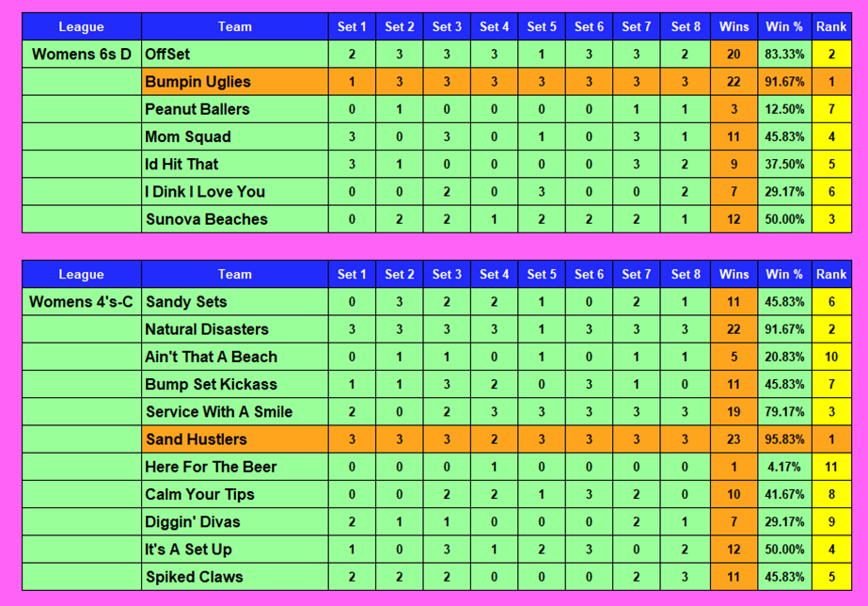The height and width of the screenshot is (606, 868).
Task: Click Bumpin Uglies' wins value of 22
Action: 734,82
